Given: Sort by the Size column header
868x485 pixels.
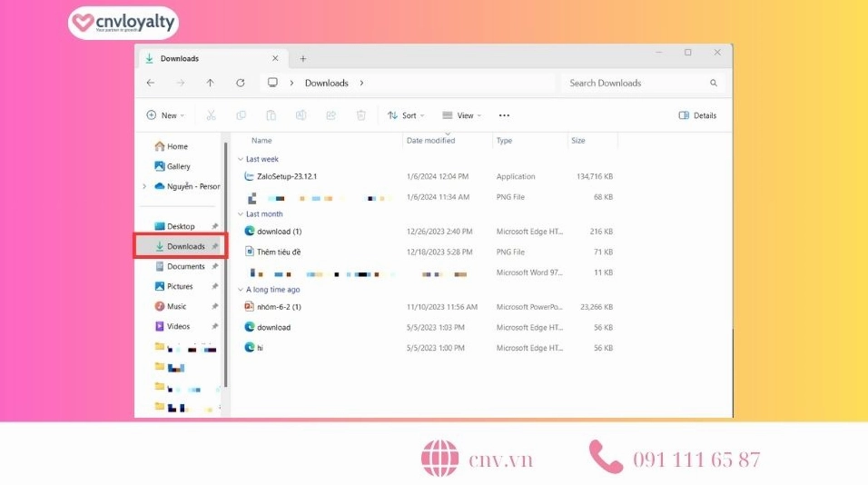Looking at the screenshot, I should [x=578, y=141].
